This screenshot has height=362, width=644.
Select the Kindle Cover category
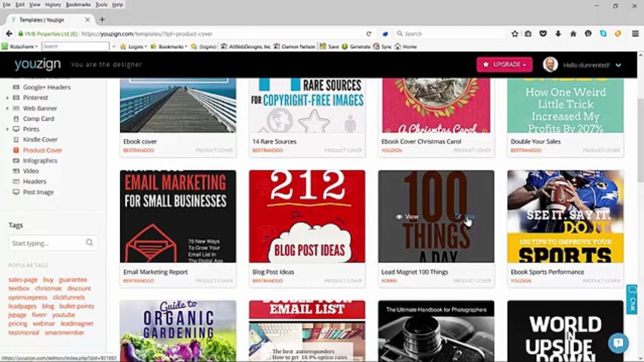(40, 139)
